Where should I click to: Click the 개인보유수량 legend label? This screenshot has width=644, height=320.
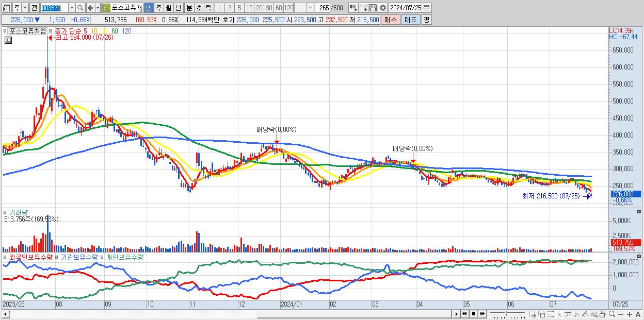tap(124, 257)
